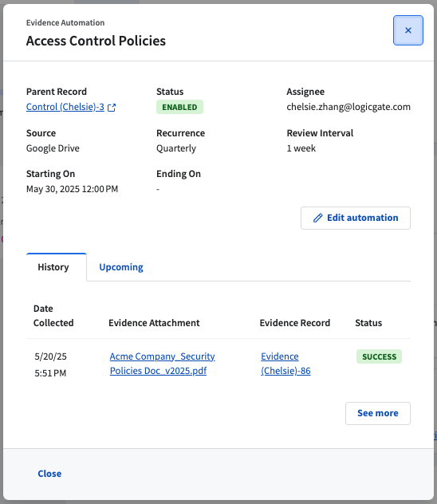Open the Evidence (Chelsie)-86 record link
This screenshot has height=504, width=437.
(x=285, y=364)
